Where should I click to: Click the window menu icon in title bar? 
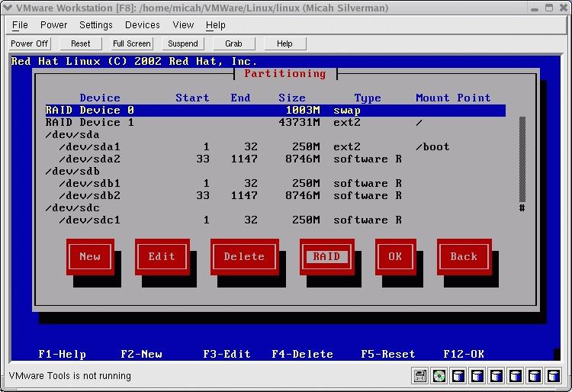coord(8,8)
